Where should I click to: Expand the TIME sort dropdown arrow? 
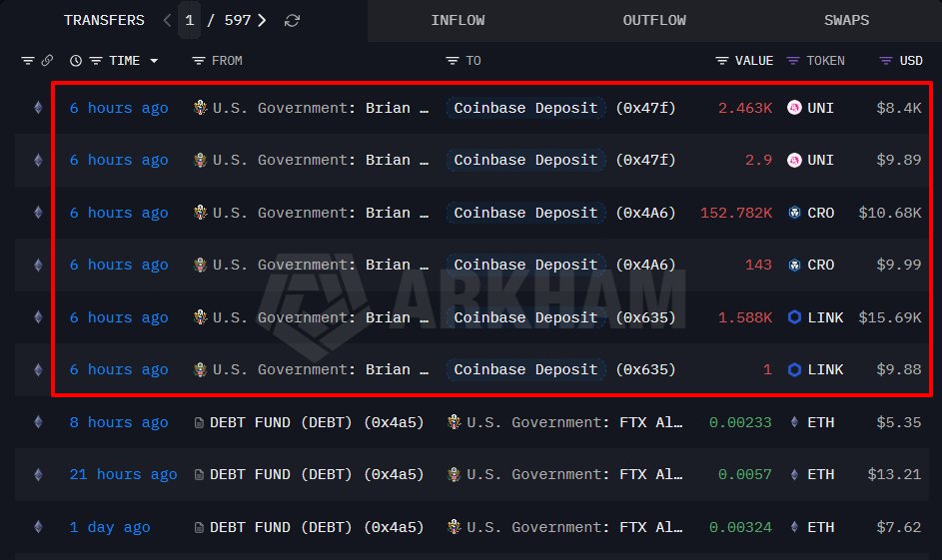[154, 61]
